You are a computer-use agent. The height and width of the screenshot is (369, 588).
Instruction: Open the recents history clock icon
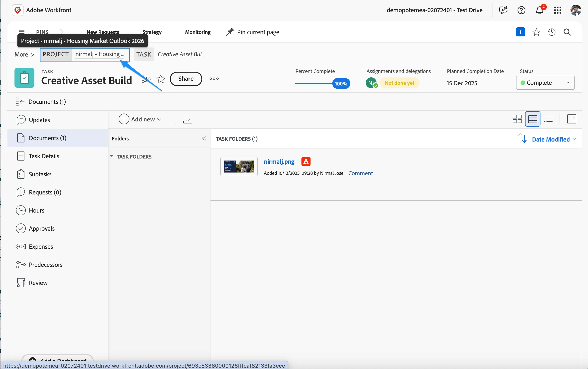tap(552, 32)
